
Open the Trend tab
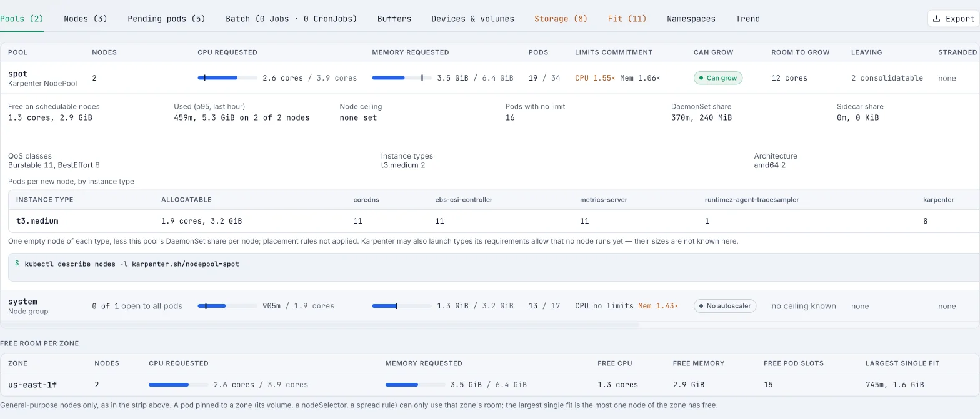coord(747,19)
